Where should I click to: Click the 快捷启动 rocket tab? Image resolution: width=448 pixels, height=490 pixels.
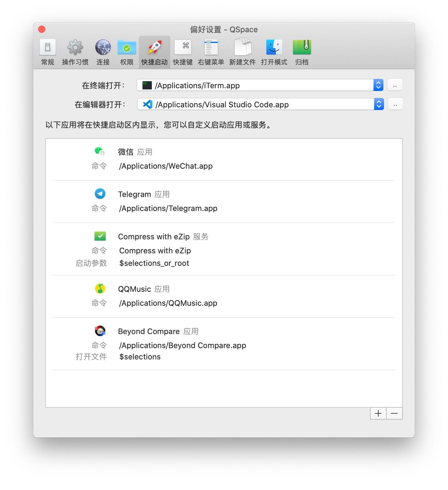click(x=154, y=52)
